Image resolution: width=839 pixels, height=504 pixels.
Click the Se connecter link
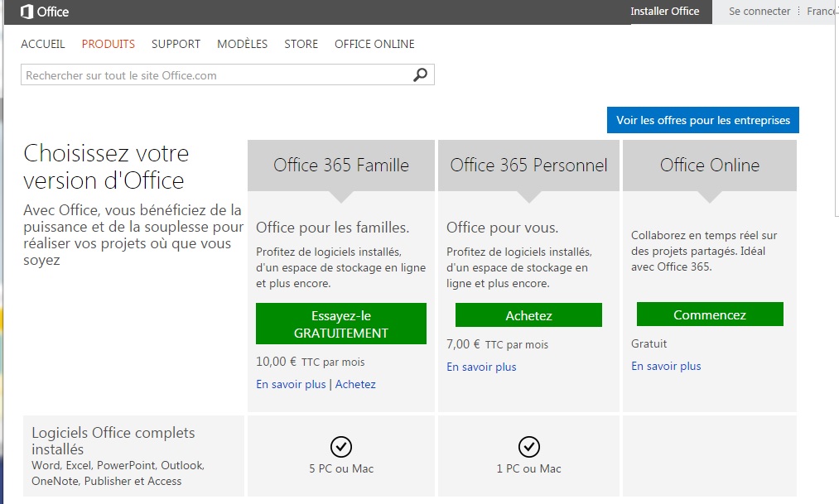point(759,12)
